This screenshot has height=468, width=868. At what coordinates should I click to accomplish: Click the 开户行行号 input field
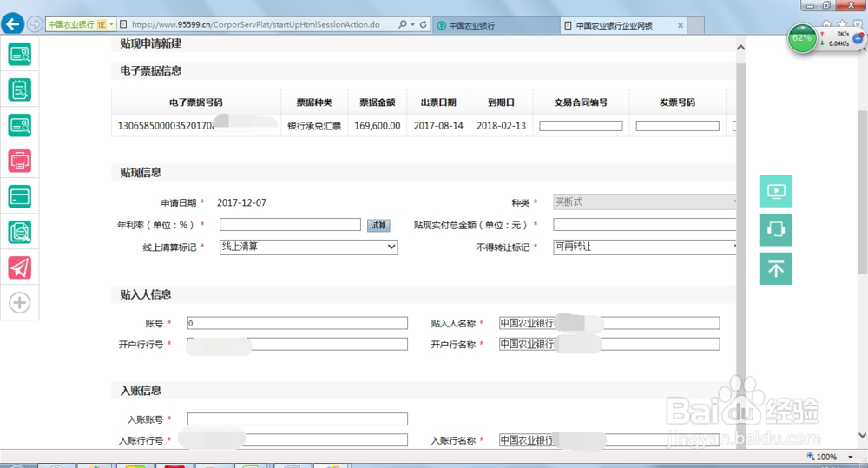point(297,344)
